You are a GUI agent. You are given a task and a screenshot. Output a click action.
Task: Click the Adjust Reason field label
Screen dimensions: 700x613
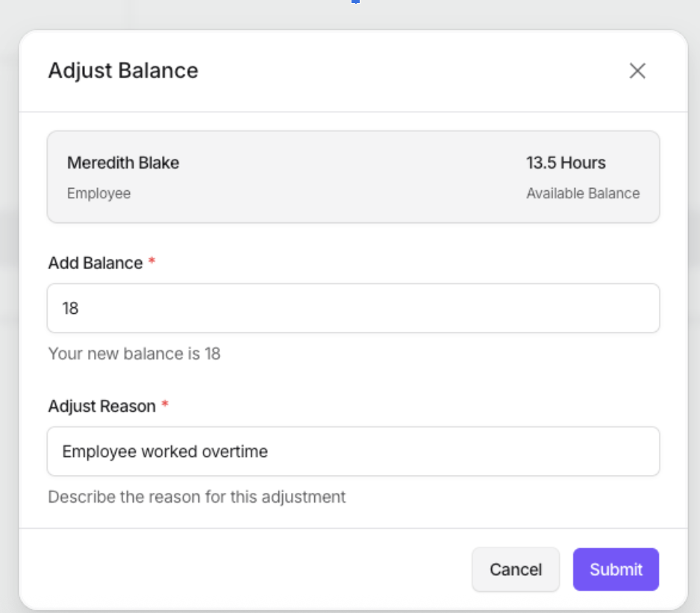click(x=101, y=406)
